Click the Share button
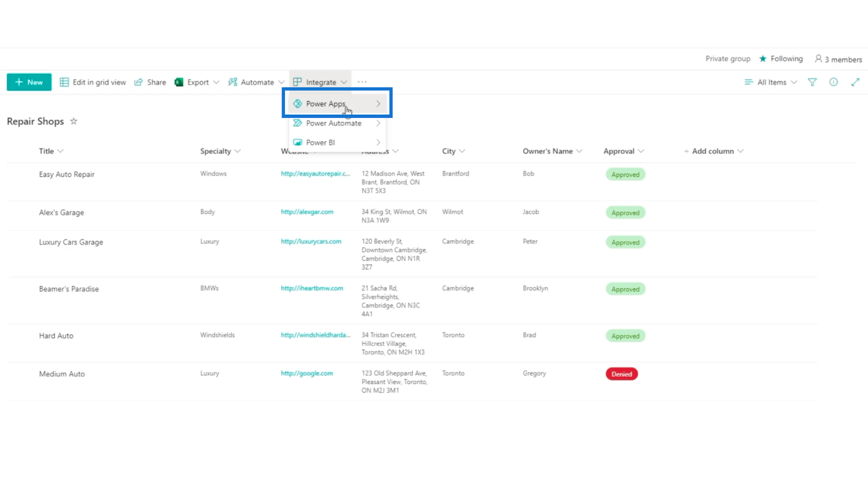The height and width of the screenshot is (487, 868). pyautogui.click(x=150, y=82)
